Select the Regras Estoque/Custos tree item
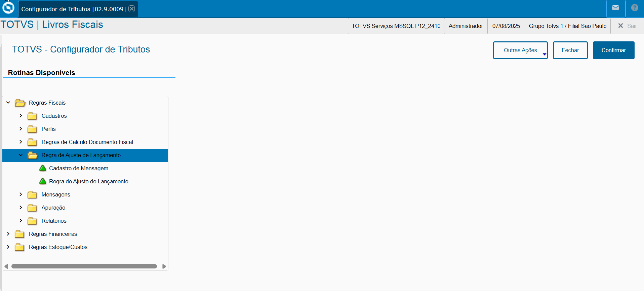Viewport: 644px width, 291px height. (x=58, y=247)
